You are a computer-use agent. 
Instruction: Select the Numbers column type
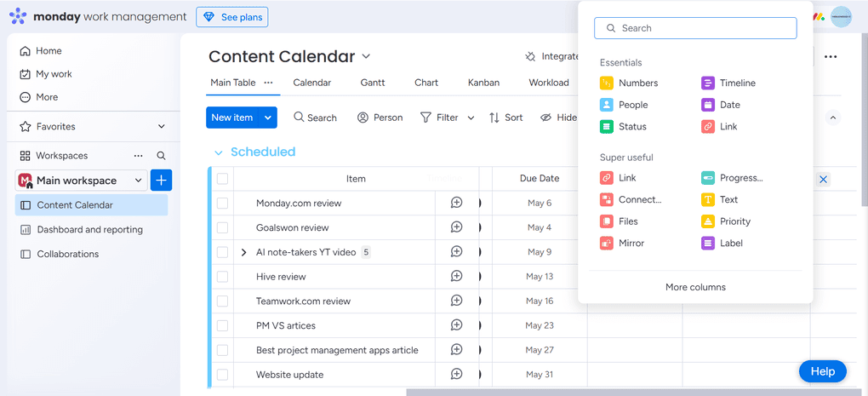coord(629,83)
